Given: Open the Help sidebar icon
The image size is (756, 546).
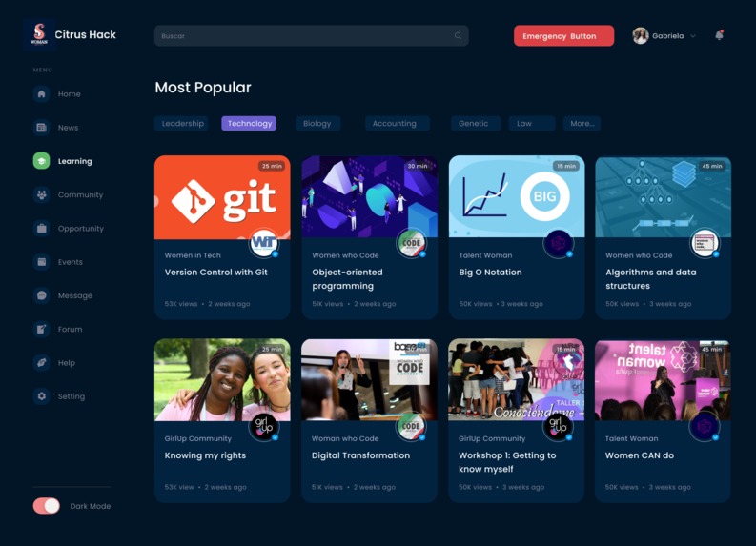Looking at the screenshot, I should click(x=41, y=363).
